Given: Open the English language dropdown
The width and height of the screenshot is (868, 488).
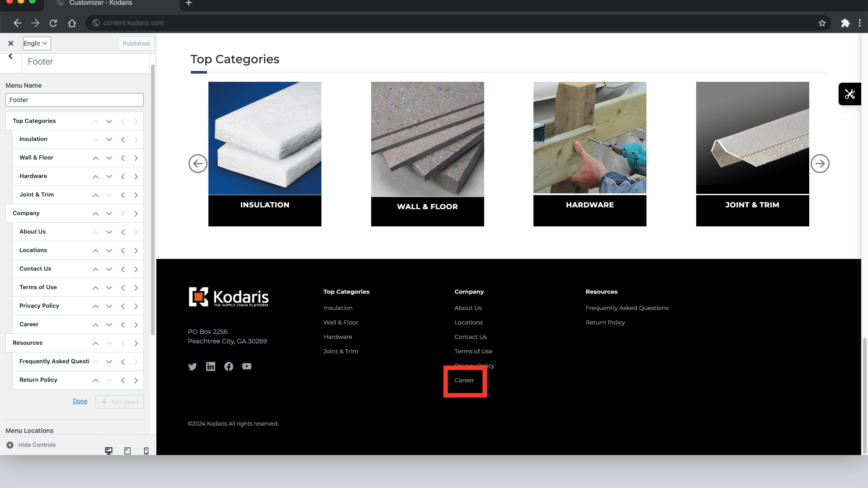Looking at the screenshot, I should 37,43.
